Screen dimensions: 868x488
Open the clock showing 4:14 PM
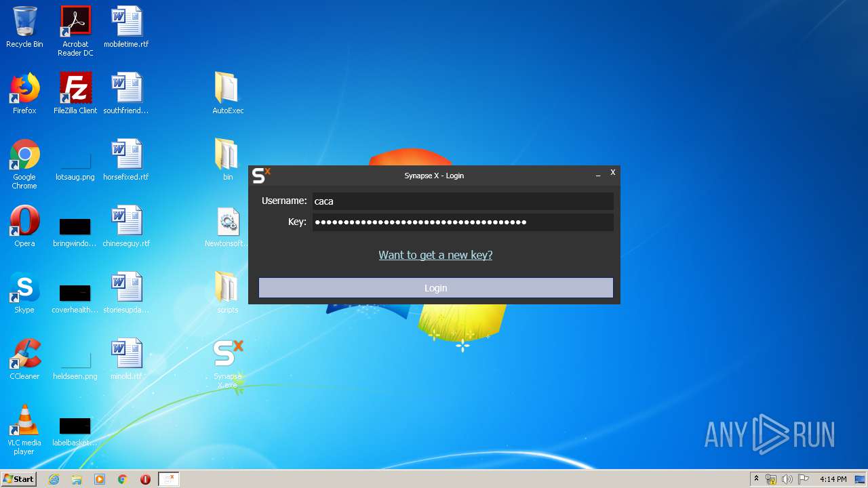(833, 479)
